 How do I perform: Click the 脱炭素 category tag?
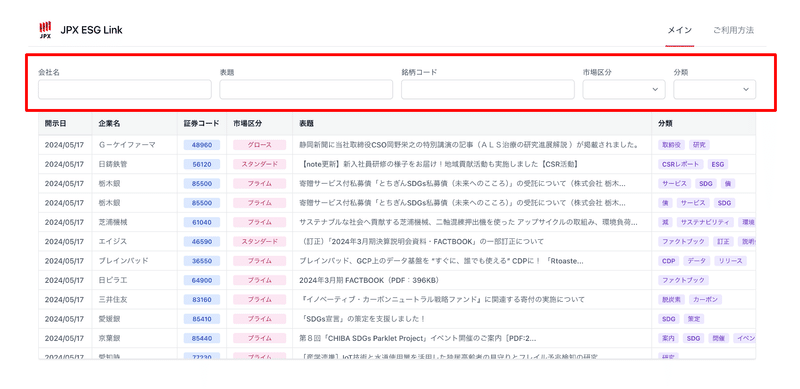coord(671,300)
